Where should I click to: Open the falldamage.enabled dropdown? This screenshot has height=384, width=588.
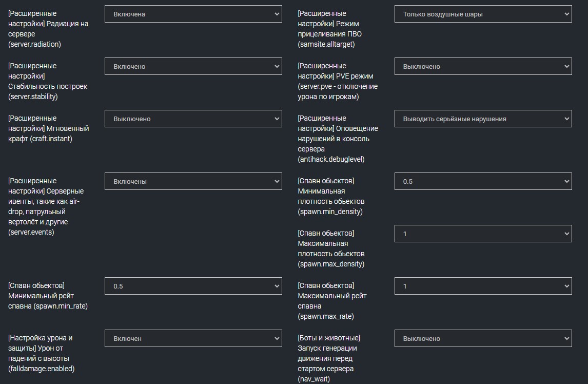[x=193, y=338]
